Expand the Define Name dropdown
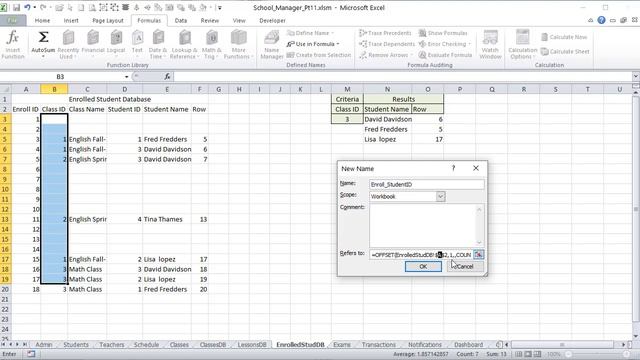 (x=332, y=33)
